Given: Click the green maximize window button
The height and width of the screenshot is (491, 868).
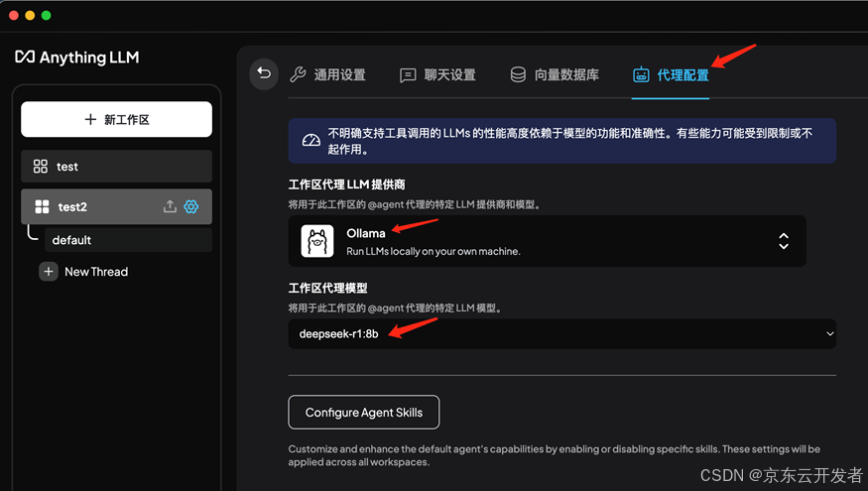Looking at the screenshot, I should (47, 16).
